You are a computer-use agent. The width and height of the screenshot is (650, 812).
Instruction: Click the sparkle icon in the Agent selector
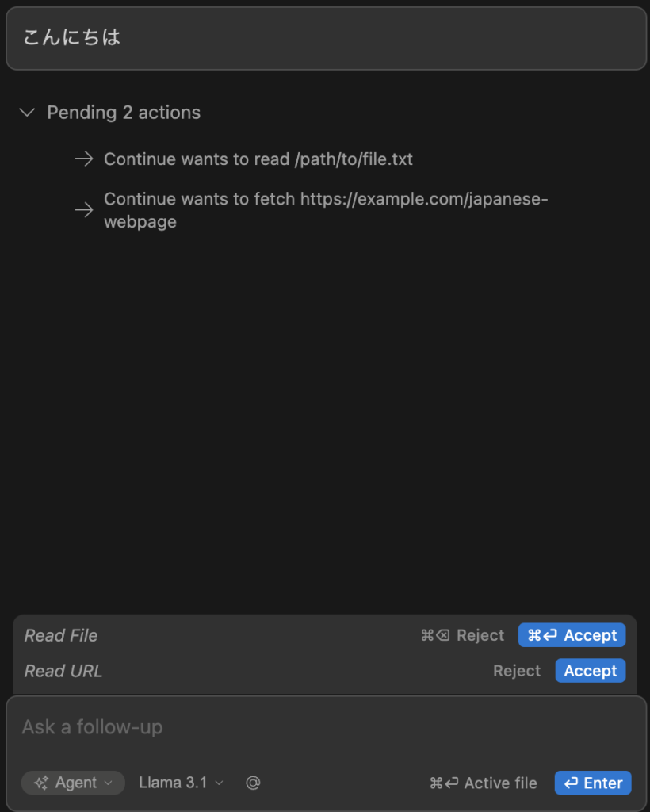tap(41, 783)
